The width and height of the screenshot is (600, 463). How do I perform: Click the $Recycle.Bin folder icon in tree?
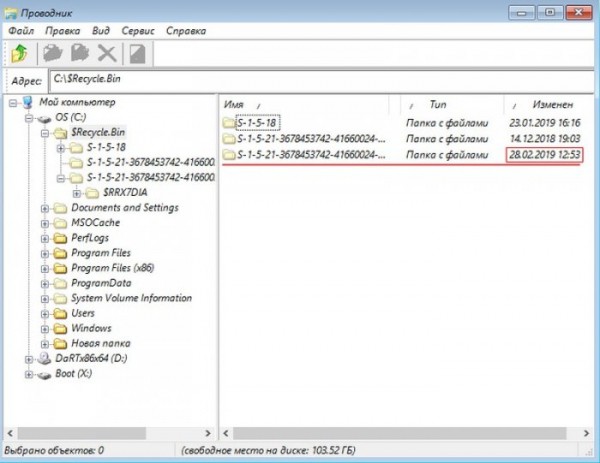pos(60,133)
